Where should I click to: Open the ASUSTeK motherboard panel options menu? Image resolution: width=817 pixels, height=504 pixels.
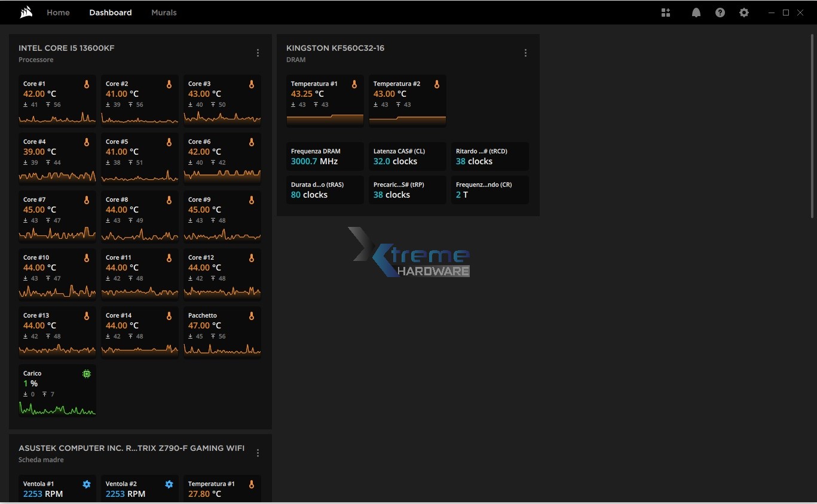click(x=258, y=453)
